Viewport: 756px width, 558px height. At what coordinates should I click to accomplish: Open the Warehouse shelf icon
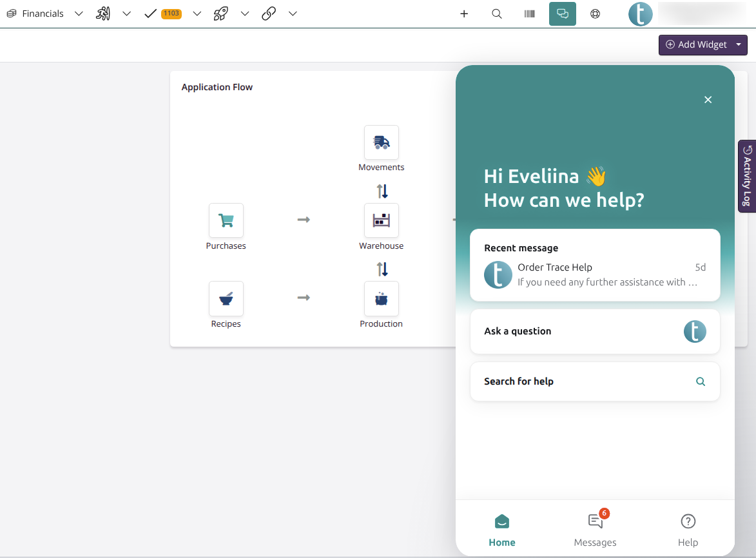[381, 220]
